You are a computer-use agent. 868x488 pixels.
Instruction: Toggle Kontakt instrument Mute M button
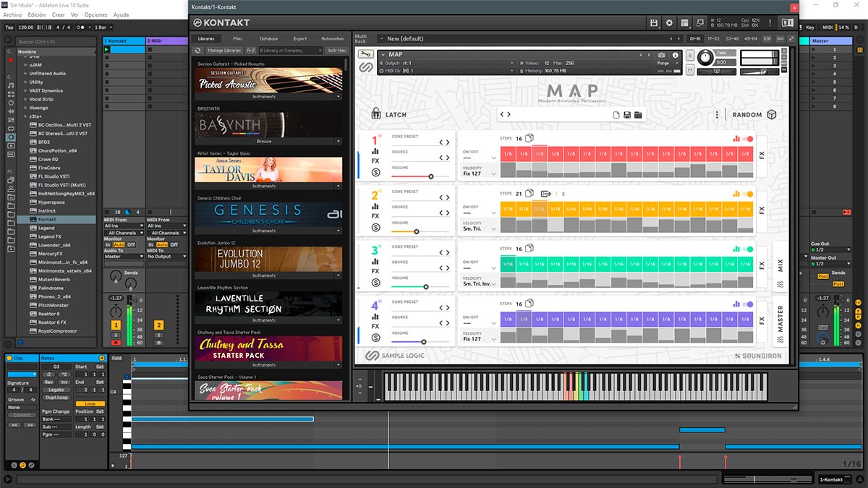[x=690, y=69]
